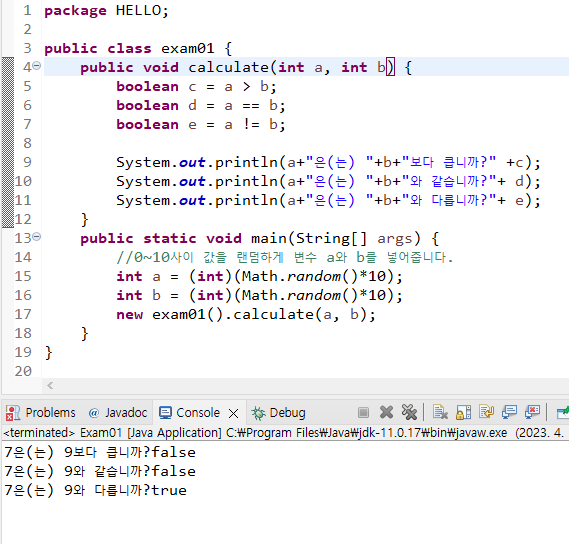Image resolution: width=569 pixels, height=544 pixels.
Task: Click the Pin Console icon
Action: (x=563, y=412)
